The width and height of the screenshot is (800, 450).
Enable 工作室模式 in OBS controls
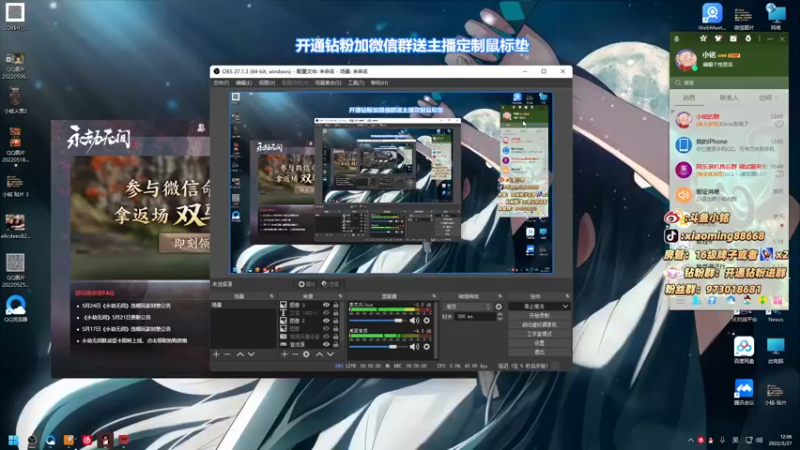539,334
